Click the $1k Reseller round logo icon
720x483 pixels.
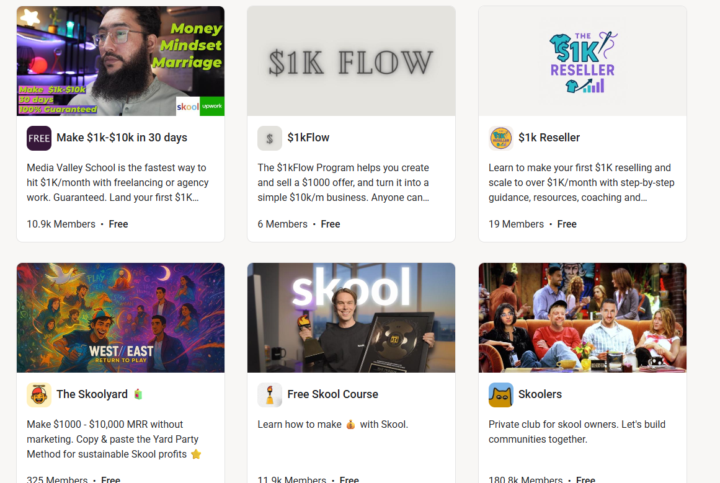(501, 138)
